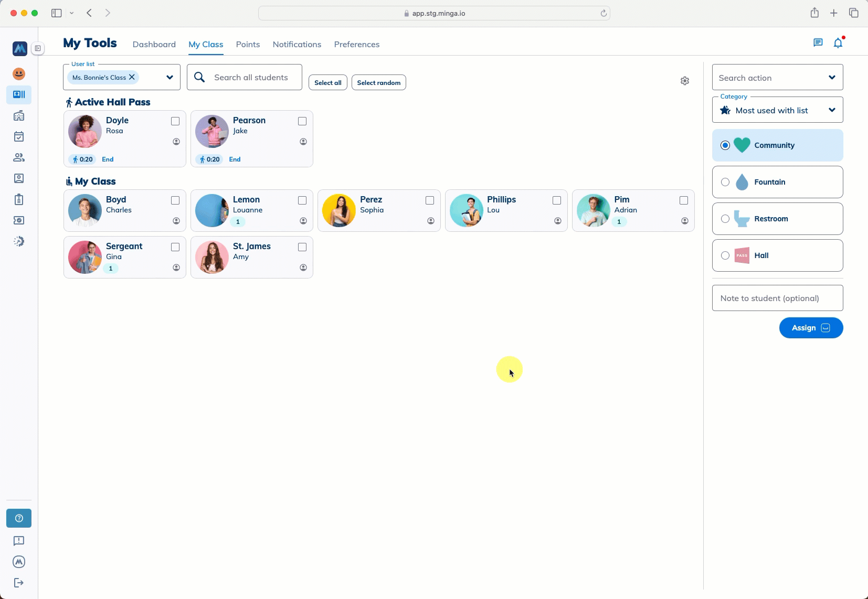
Task: Expand the Category dropdown
Action: click(831, 110)
